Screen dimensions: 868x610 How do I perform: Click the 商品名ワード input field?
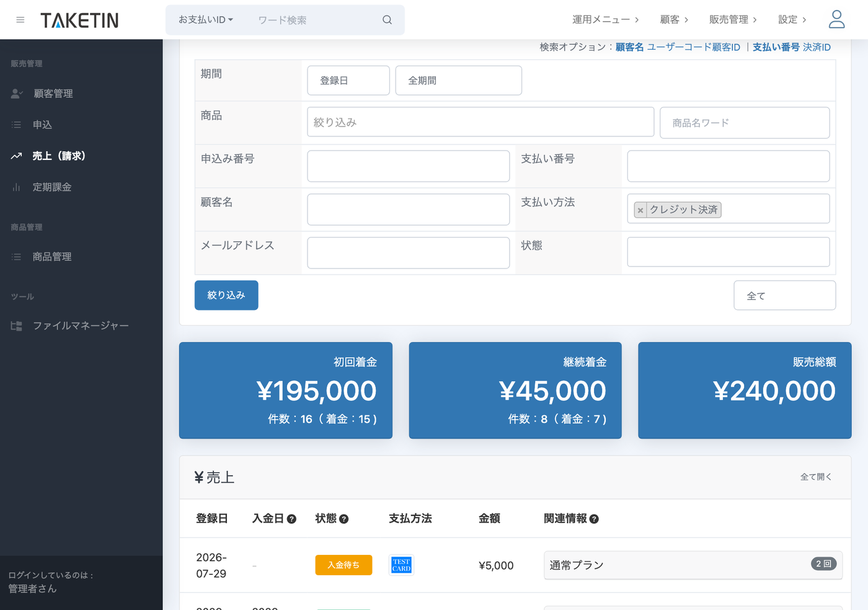click(x=745, y=123)
